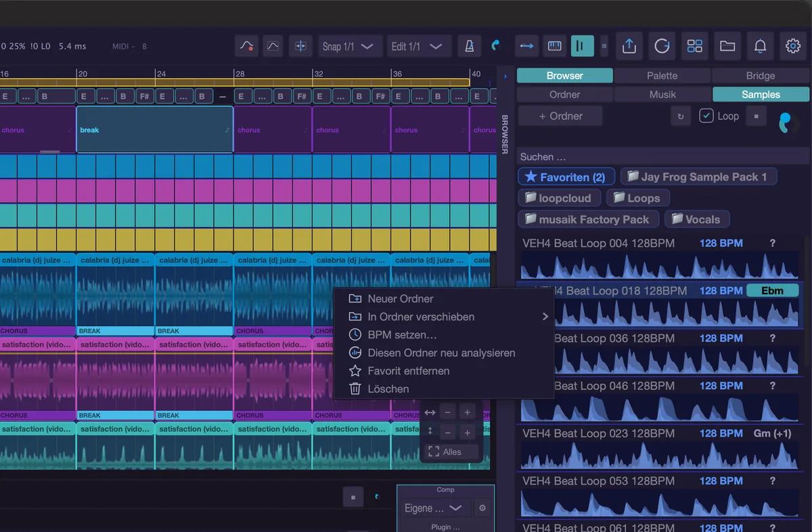Stop sample preview next to Loop
The image size is (812, 532).
(756, 116)
